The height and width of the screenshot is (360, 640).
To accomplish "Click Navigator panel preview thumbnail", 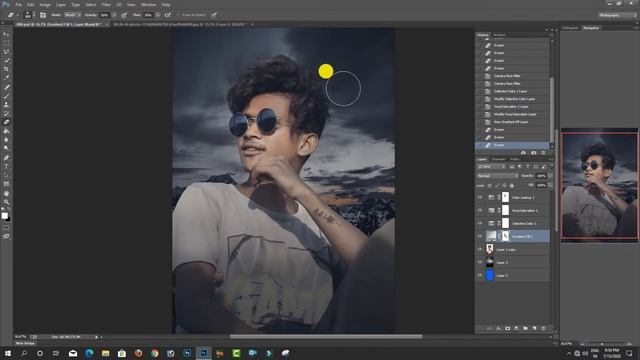I will click(x=599, y=185).
